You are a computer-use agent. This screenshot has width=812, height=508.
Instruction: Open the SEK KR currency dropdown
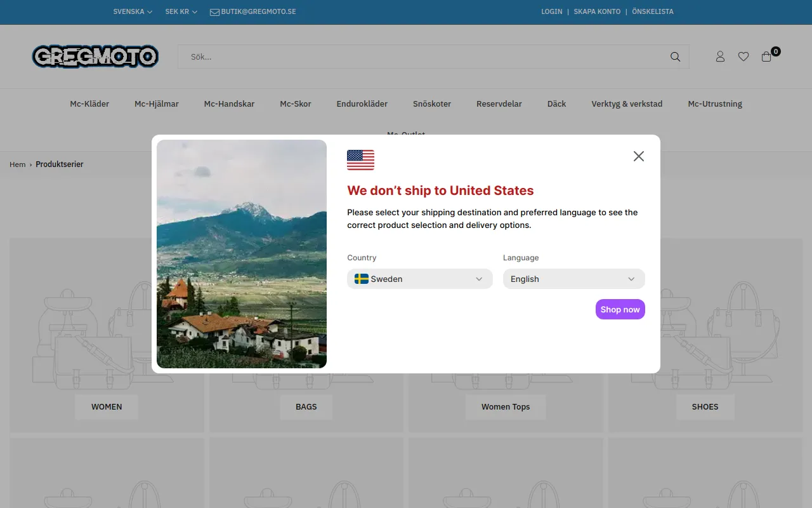pos(181,11)
